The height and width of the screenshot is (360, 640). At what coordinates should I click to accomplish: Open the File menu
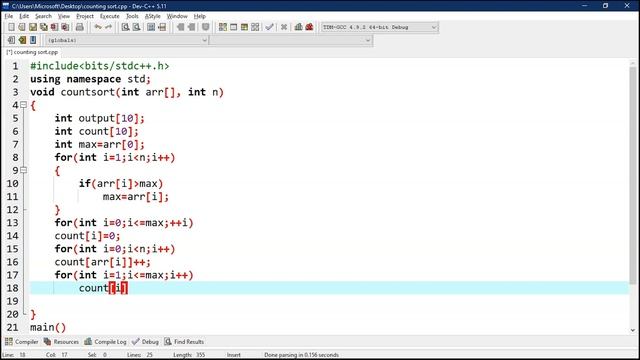tap(9, 16)
